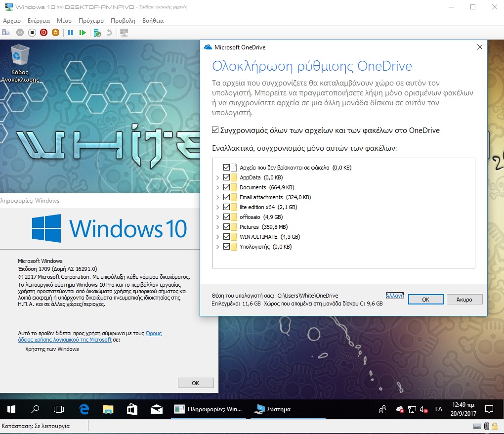Open the Recycle Bin desktop icon
The image size is (504, 434).
pos(20,64)
